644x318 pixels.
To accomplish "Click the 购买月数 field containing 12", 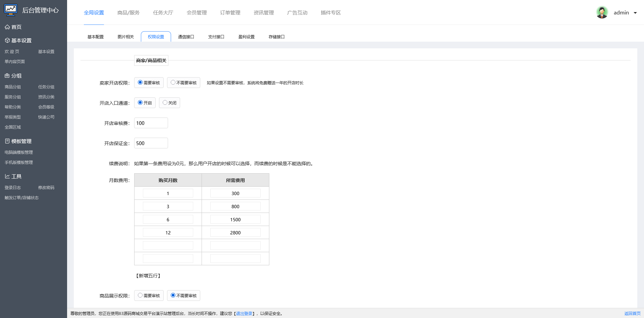I will (168, 232).
